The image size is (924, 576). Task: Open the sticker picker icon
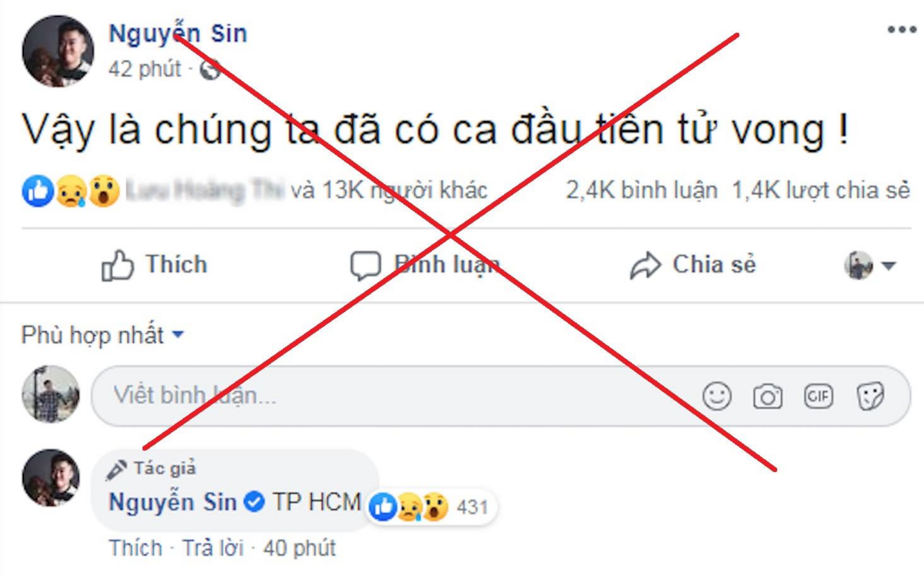point(870,396)
